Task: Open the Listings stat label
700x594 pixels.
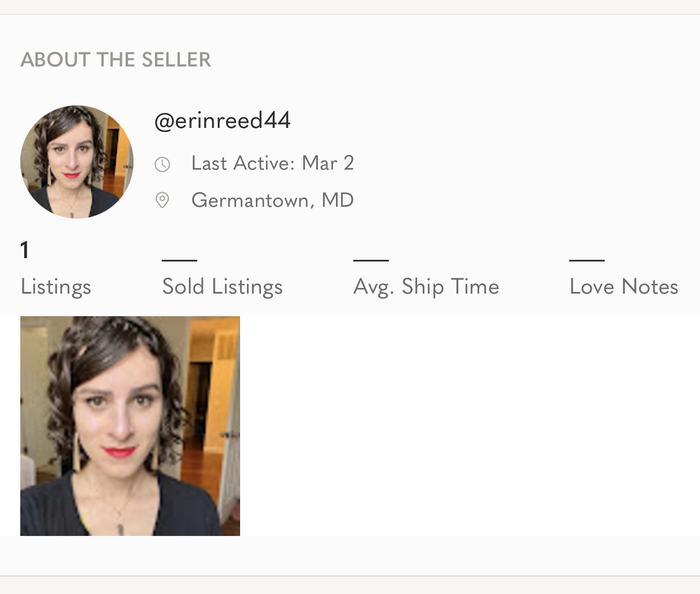Action: coord(56,286)
